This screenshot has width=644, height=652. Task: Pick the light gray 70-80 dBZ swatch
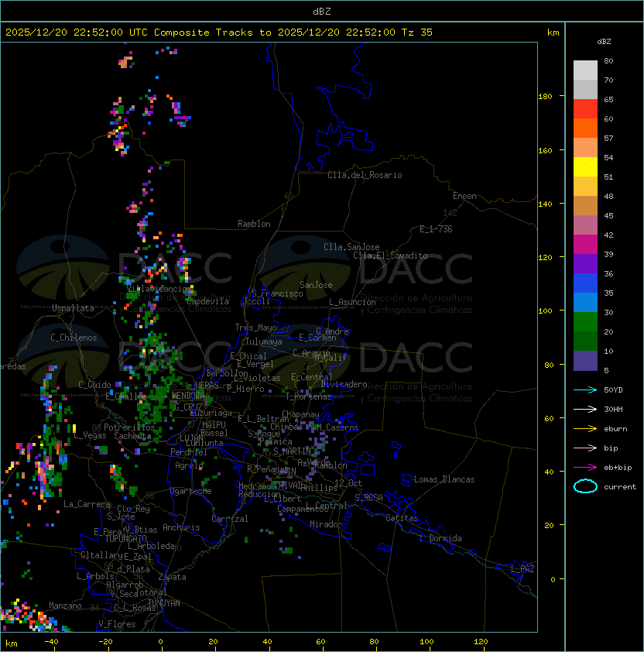(585, 70)
